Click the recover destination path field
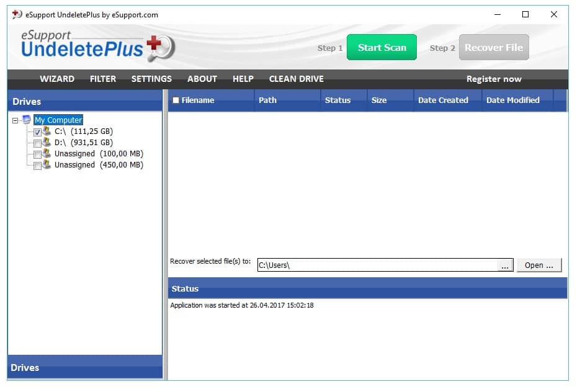 point(377,265)
